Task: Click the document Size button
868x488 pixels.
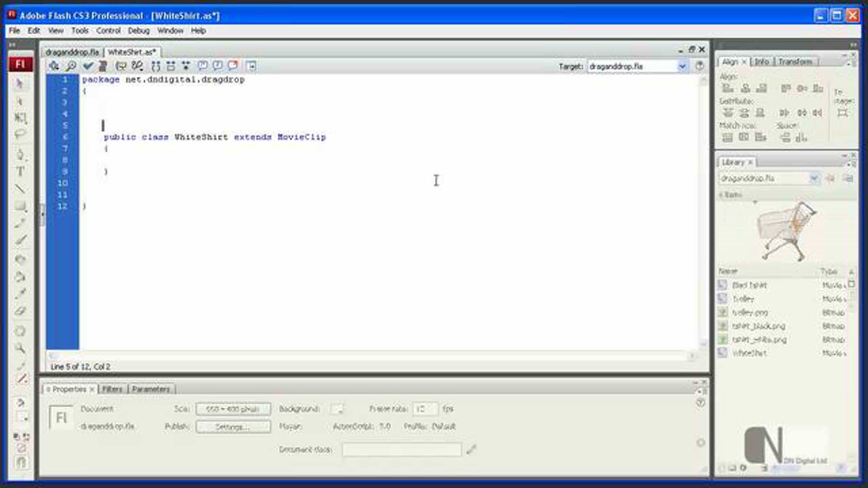Action: [x=233, y=409]
